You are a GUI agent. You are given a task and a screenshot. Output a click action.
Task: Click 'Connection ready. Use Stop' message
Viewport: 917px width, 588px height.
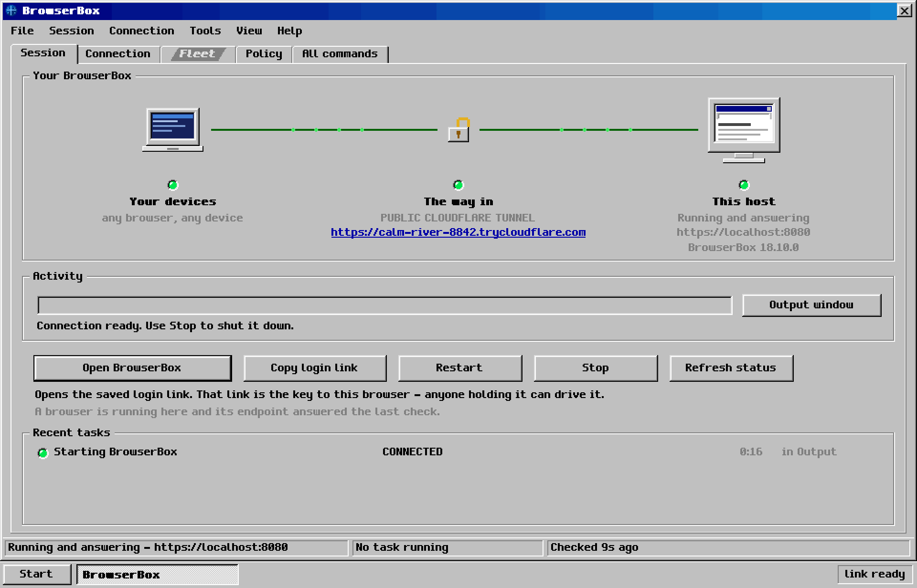(x=165, y=326)
